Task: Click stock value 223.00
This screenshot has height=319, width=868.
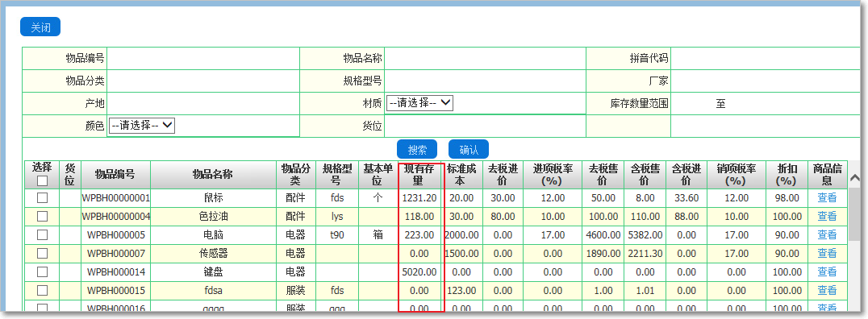Action: click(x=419, y=235)
